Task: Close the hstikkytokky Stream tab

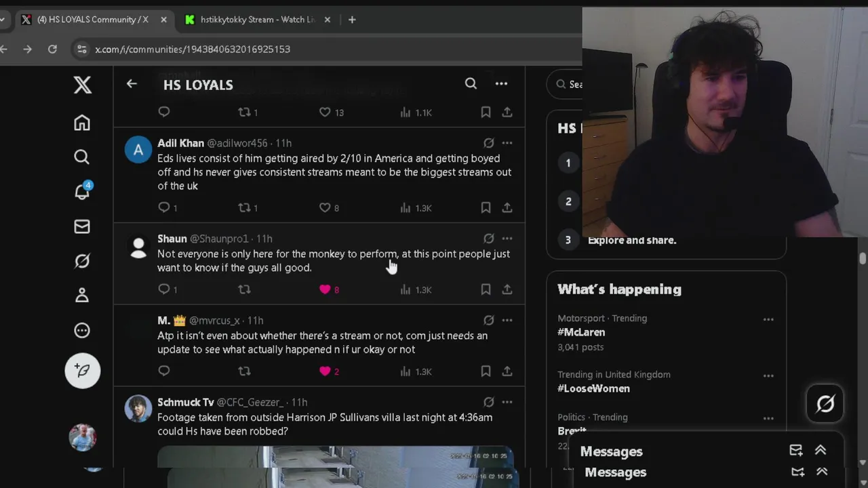Action: 328,20
